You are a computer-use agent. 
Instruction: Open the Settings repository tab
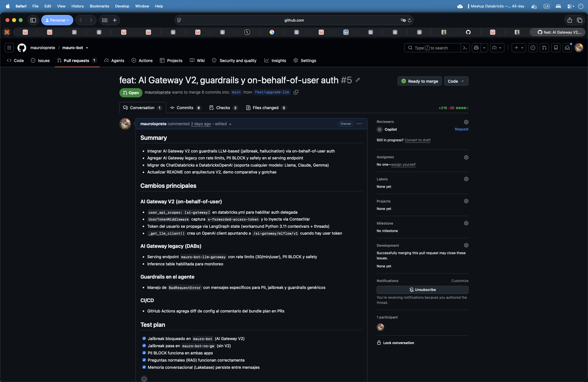pos(305,61)
